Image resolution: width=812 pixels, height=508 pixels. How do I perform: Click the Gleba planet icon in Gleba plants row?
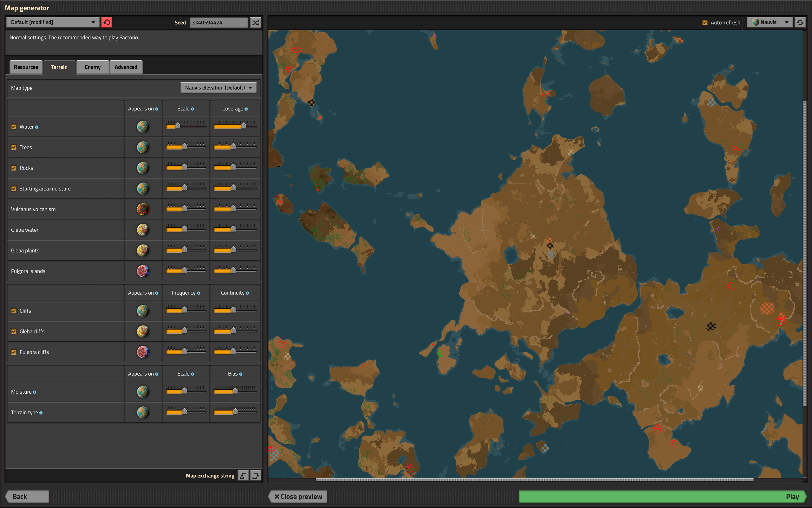coord(143,250)
